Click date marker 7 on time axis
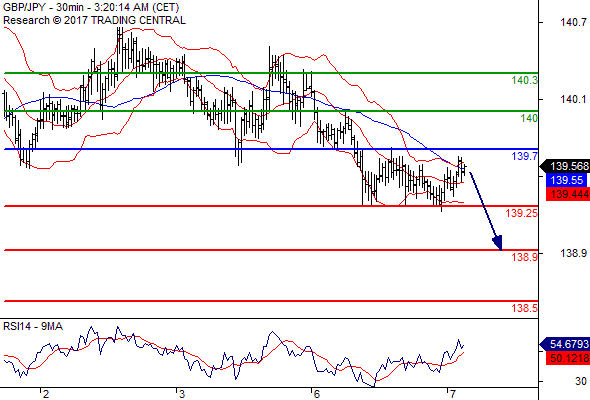This screenshot has height=400, width=590. (453, 394)
